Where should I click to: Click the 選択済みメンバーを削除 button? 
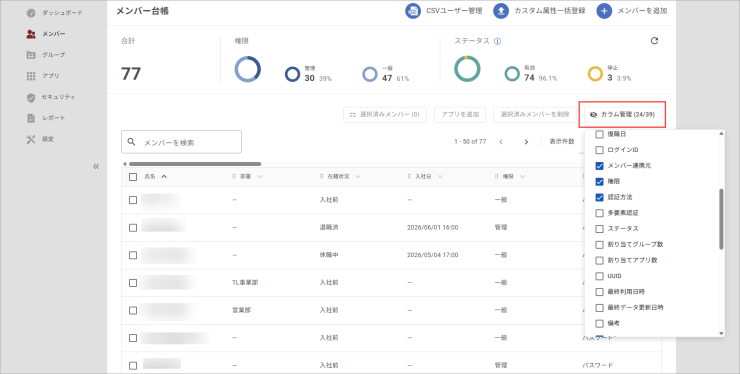pos(535,115)
